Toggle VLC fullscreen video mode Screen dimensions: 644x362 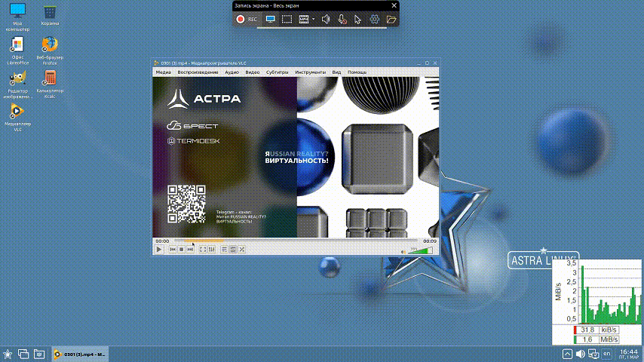click(x=203, y=249)
